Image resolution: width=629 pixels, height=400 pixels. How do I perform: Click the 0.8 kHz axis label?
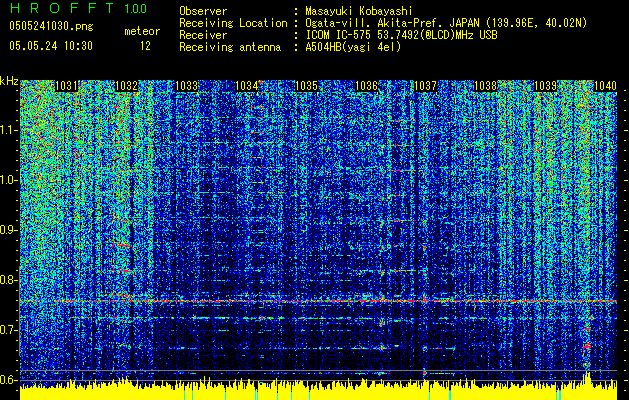click(8, 280)
